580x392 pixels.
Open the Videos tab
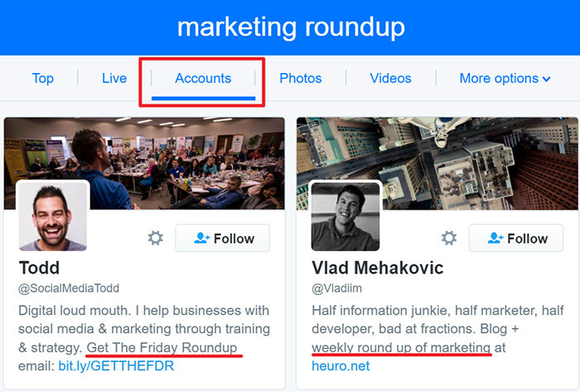[390, 79]
